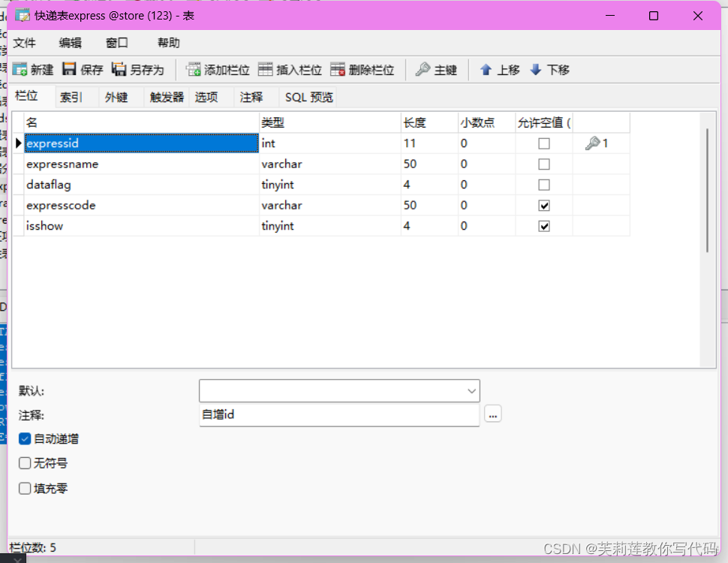Select the isshow field name cell
The width and height of the screenshot is (728, 563).
[141, 226]
